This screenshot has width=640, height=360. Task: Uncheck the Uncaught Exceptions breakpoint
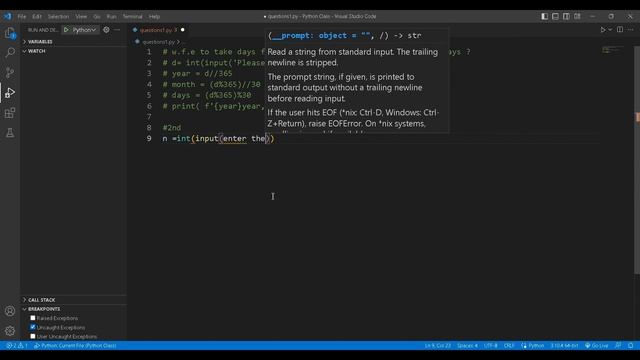point(33,327)
